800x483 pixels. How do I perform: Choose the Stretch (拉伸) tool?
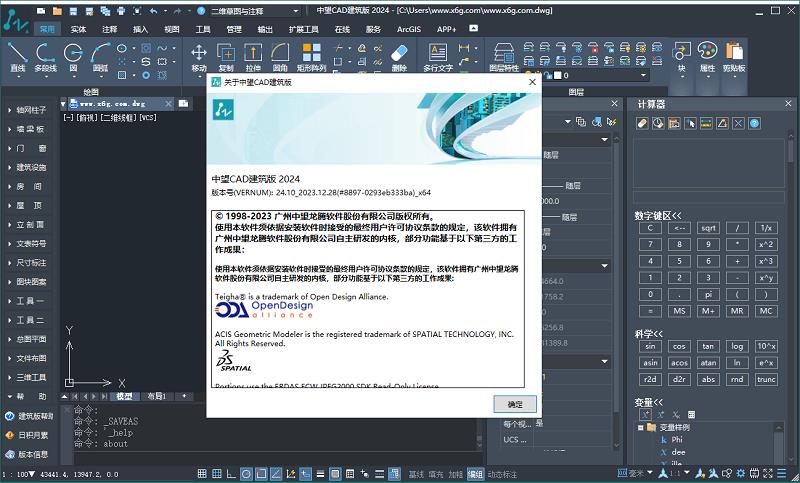coord(253,57)
